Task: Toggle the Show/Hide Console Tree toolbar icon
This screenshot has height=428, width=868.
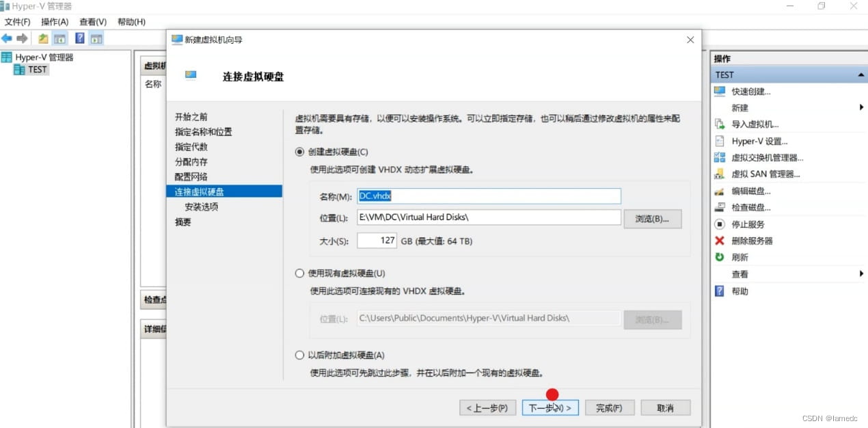Action: click(x=59, y=38)
